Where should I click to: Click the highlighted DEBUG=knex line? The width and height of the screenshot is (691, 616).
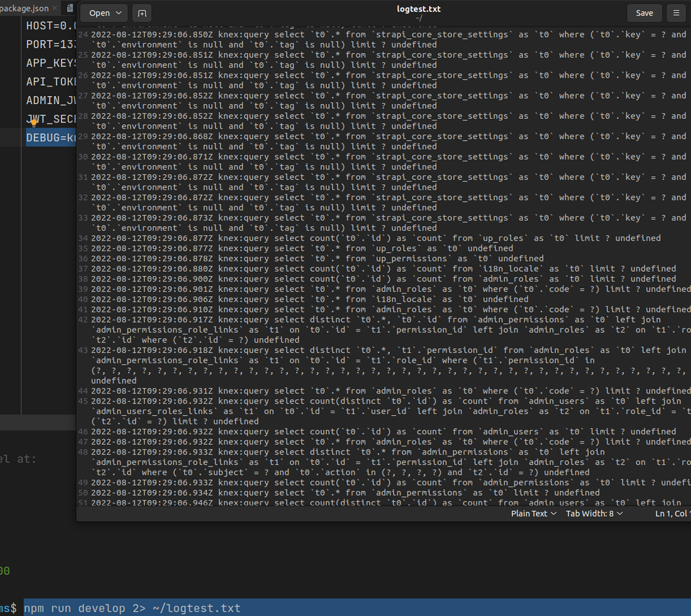click(51, 137)
